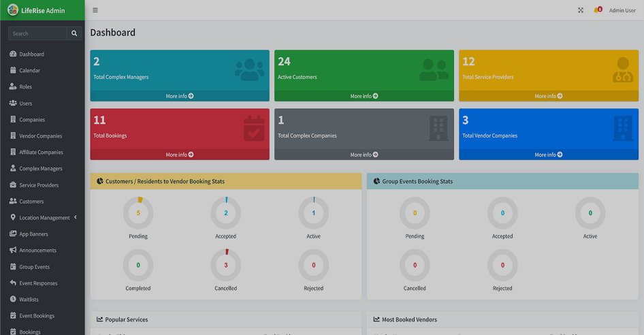
Task: Click the Dashboard page heading
Action: click(112, 33)
